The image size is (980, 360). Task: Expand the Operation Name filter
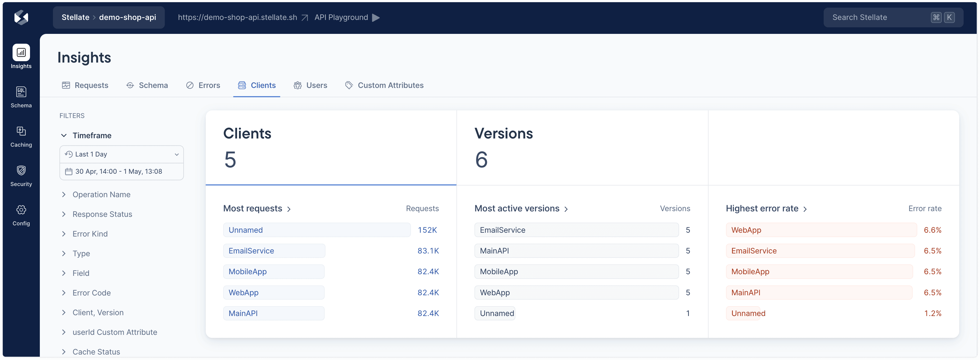pyautogui.click(x=101, y=195)
